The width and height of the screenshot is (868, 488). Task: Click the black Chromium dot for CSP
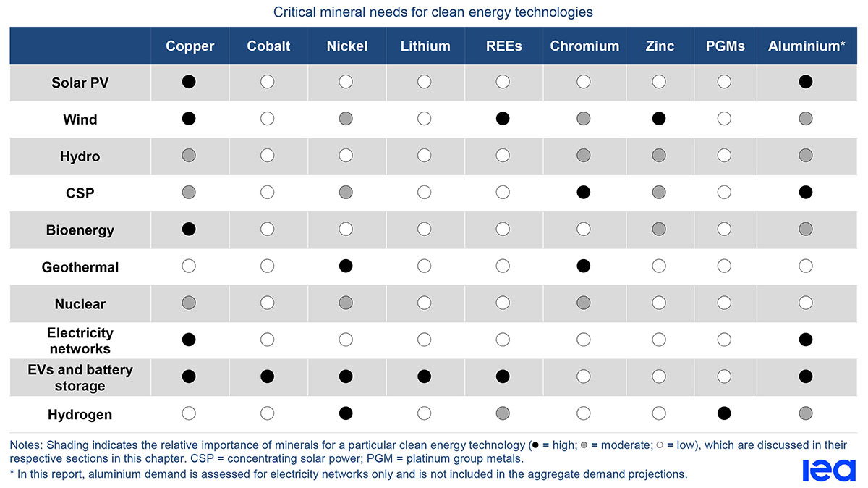coord(584,193)
